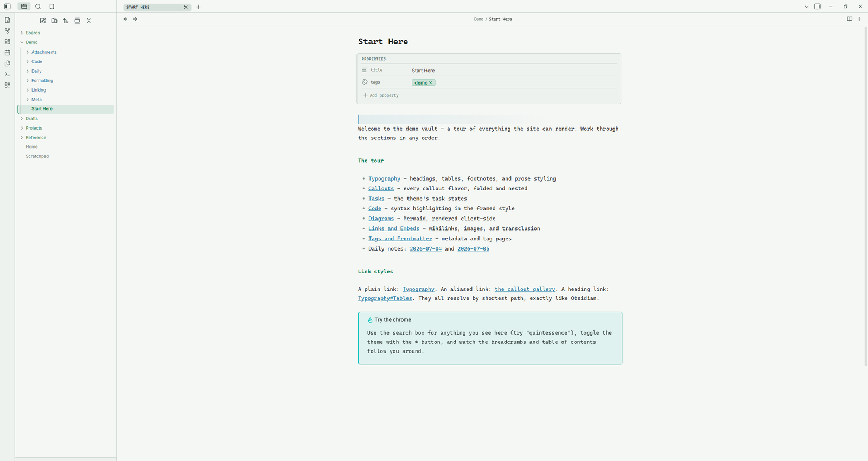The height and width of the screenshot is (461, 868).
Task: Create a new note with pencil icon
Action: (x=43, y=21)
